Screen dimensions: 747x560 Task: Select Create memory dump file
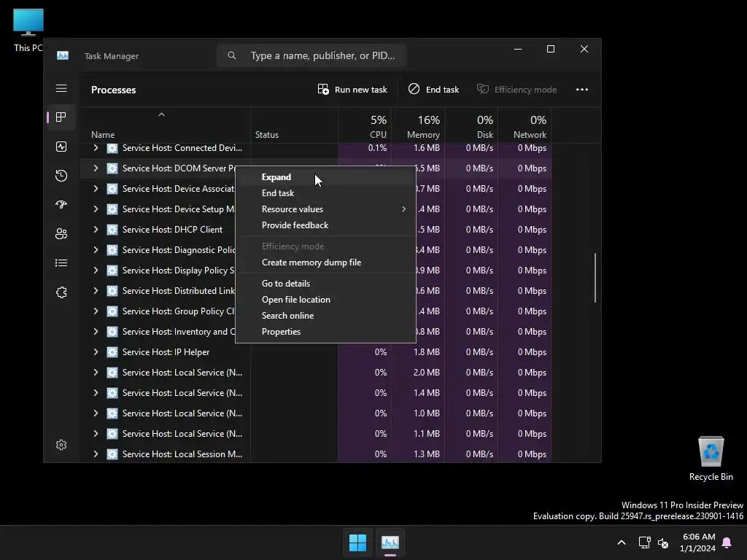tap(325, 262)
